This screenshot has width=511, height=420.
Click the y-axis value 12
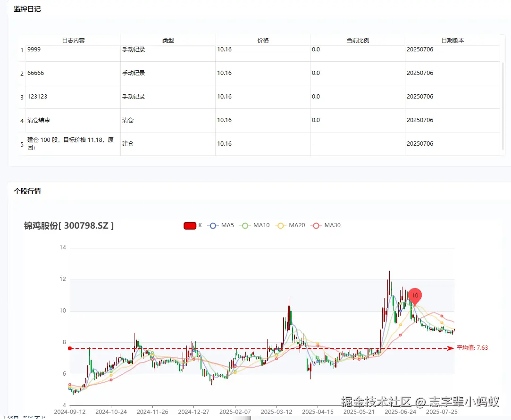(63, 279)
